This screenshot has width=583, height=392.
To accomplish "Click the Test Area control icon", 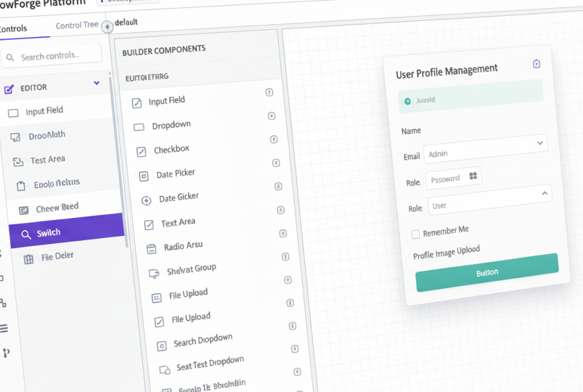I will pos(18,161).
